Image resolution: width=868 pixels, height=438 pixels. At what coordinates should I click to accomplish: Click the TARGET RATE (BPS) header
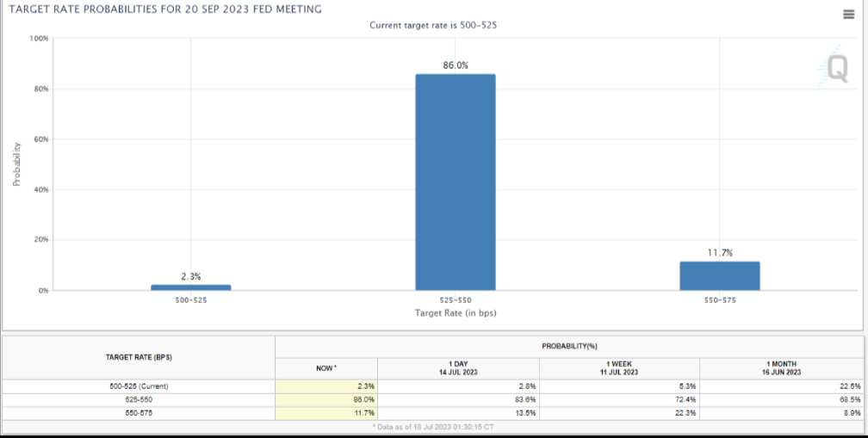(139, 357)
